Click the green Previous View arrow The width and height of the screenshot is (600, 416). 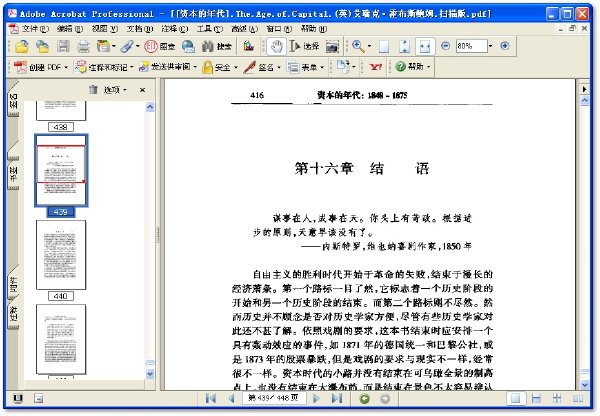pyautogui.click(x=365, y=399)
